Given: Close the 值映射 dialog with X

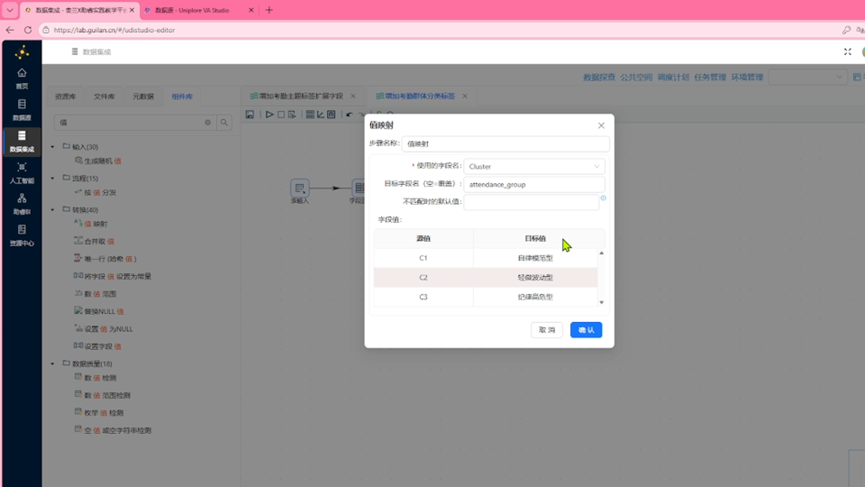Looking at the screenshot, I should 601,126.
